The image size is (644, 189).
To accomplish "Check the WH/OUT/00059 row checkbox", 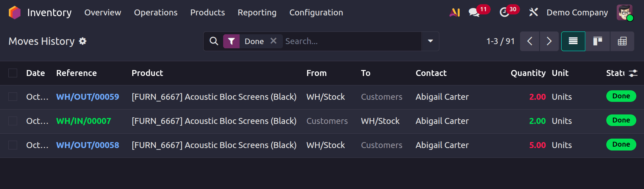I will 13,97.
